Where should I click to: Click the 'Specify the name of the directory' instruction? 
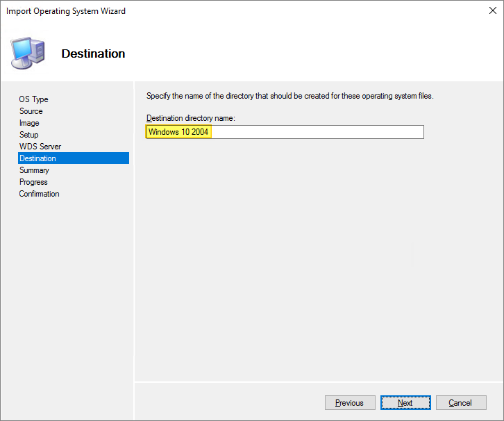click(289, 96)
